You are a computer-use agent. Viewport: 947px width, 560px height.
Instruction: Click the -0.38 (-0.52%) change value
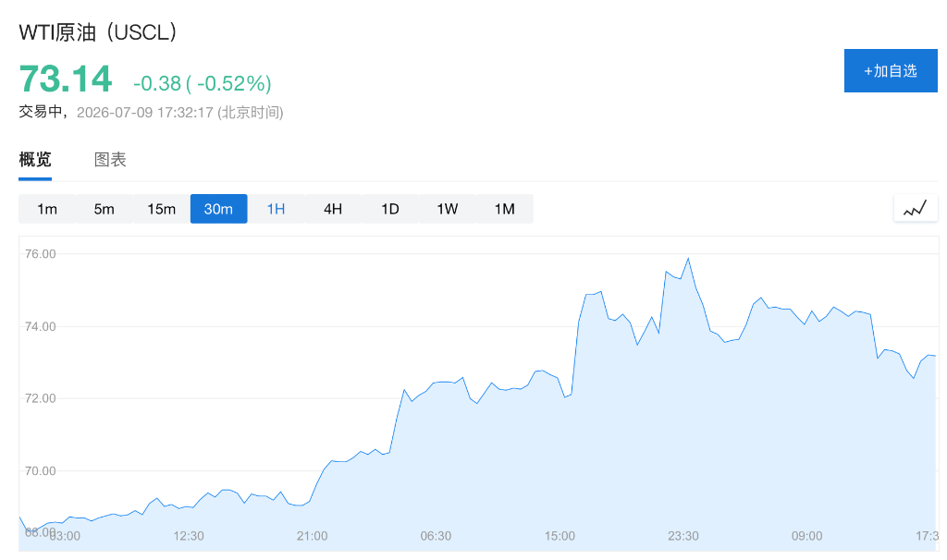tap(203, 83)
